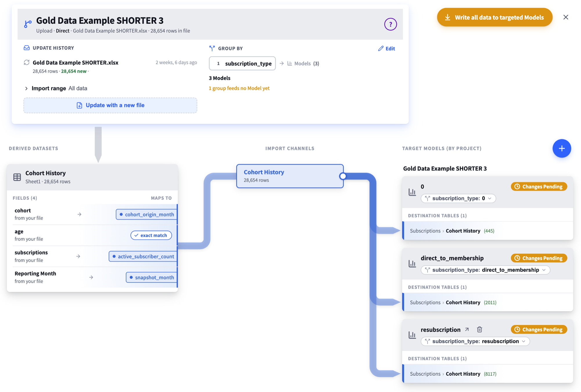
Task: Open the help question mark icon
Action: 390,24
